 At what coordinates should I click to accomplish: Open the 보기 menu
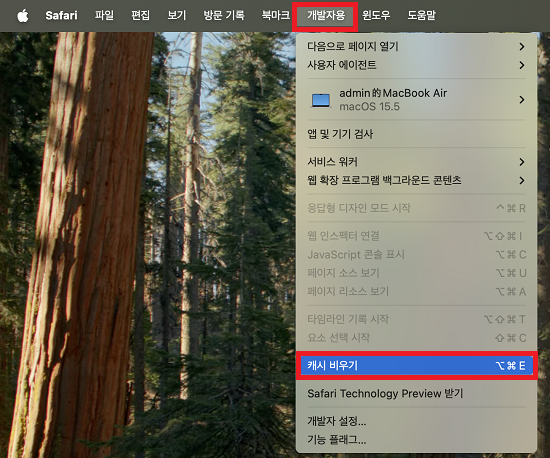click(x=177, y=15)
